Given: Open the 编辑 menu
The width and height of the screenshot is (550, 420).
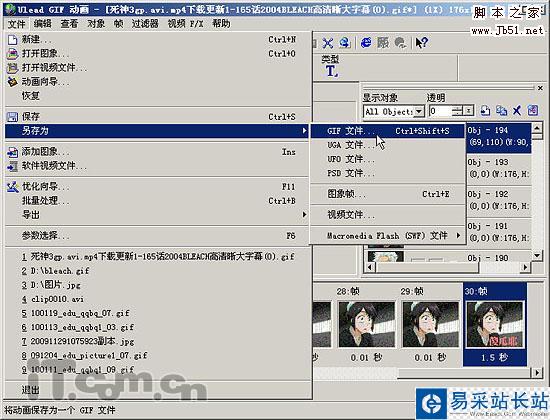Looking at the screenshot, I should click(x=43, y=24).
